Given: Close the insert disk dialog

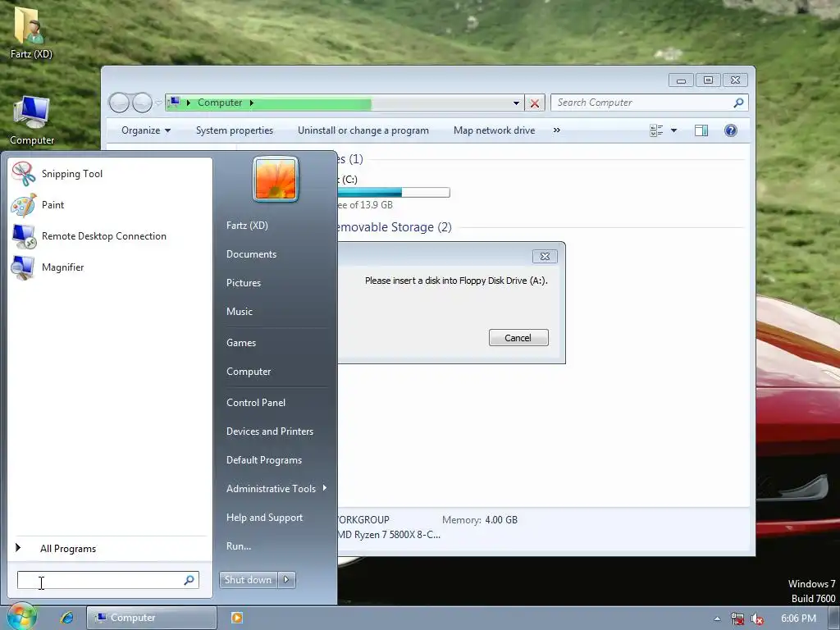Looking at the screenshot, I should (545, 256).
